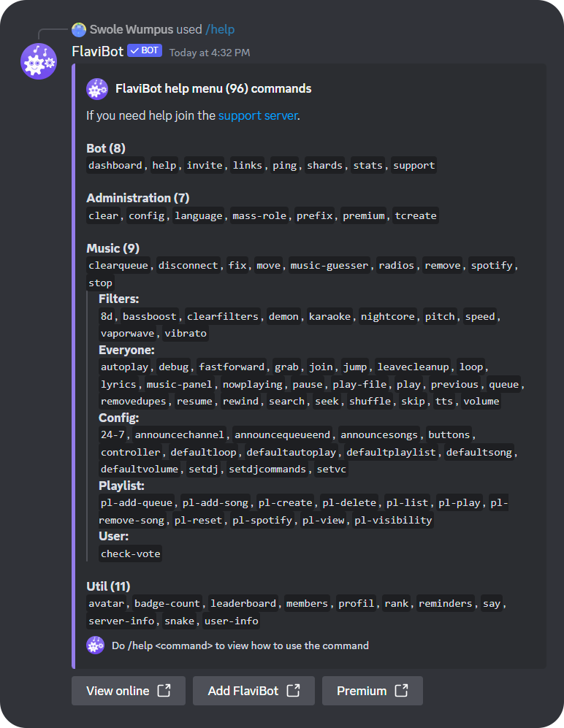Click the Add FlaviBot button
The image size is (564, 728).
tap(254, 691)
